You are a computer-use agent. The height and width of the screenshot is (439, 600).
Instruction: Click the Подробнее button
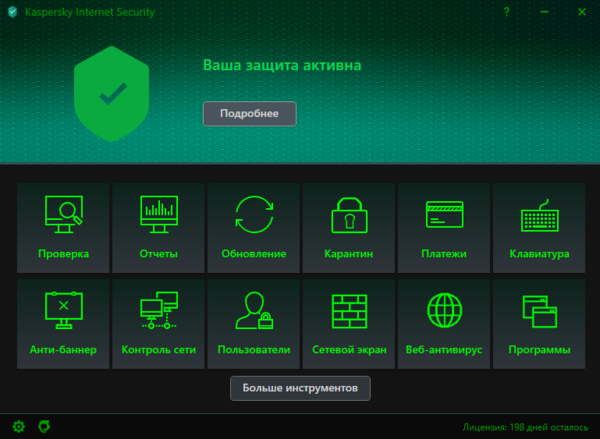point(249,114)
